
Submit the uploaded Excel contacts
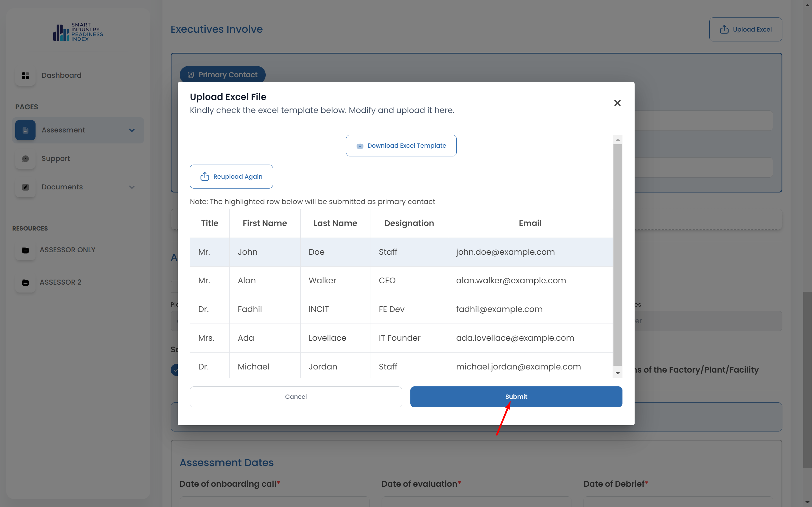(516, 397)
